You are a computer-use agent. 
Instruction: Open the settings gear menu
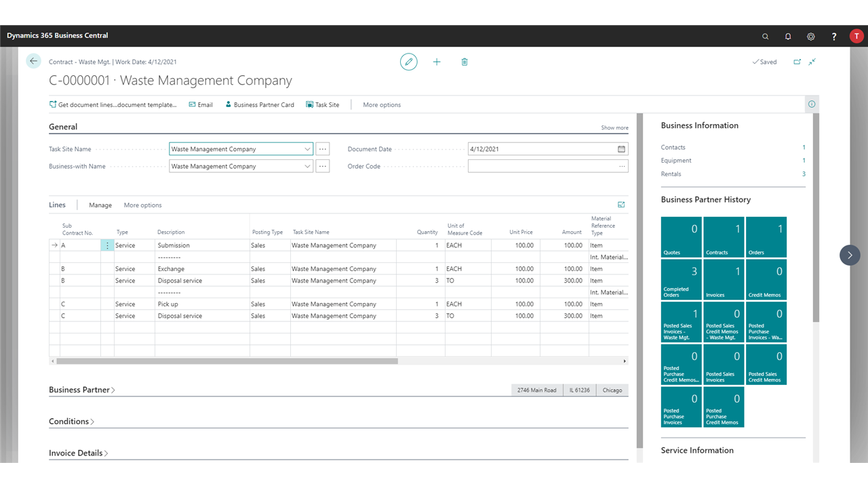tap(811, 36)
